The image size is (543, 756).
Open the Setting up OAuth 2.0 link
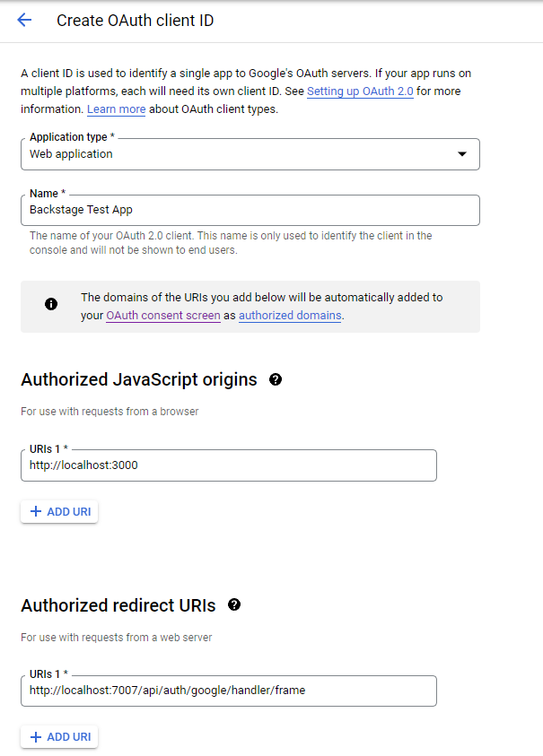(x=359, y=91)
